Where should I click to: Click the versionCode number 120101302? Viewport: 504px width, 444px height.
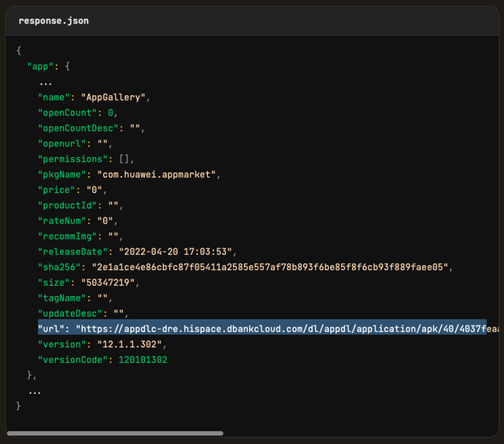click(140, 360)
